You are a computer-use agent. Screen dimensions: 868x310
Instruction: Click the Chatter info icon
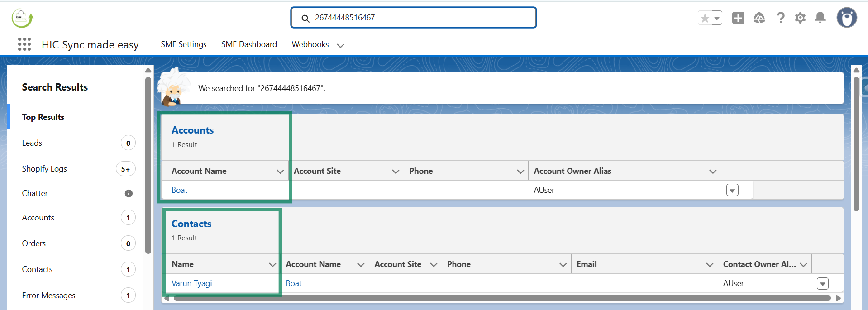[129, 193]
